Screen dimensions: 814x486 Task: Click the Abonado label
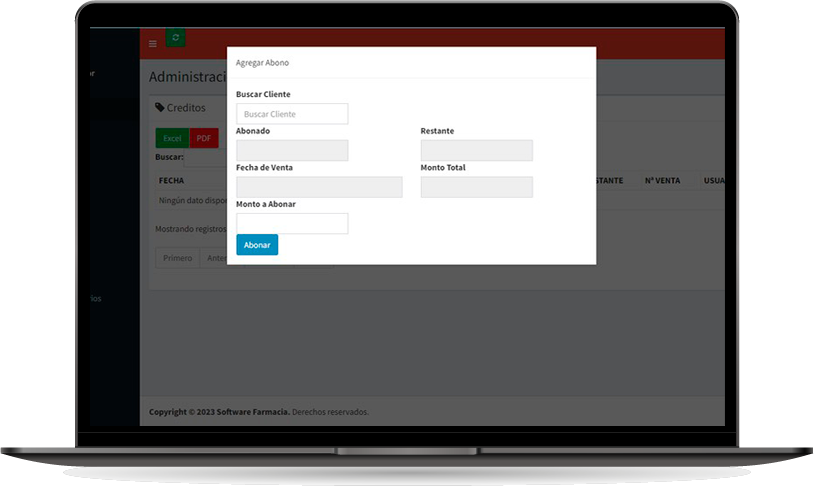(x=253, y=131)
